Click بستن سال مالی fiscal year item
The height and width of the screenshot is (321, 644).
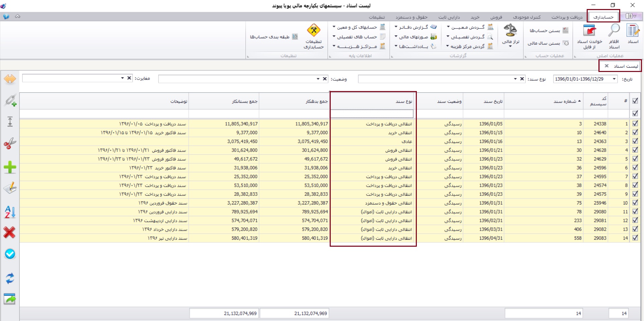point(548,43)
